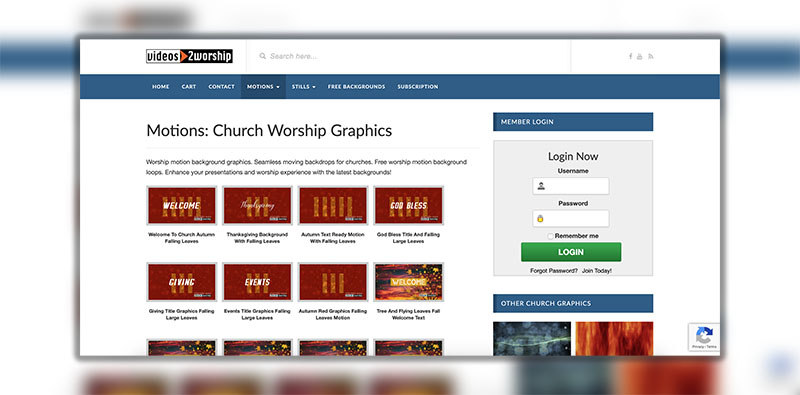Click the reCAPTCHA badge icon

(704, 337)
